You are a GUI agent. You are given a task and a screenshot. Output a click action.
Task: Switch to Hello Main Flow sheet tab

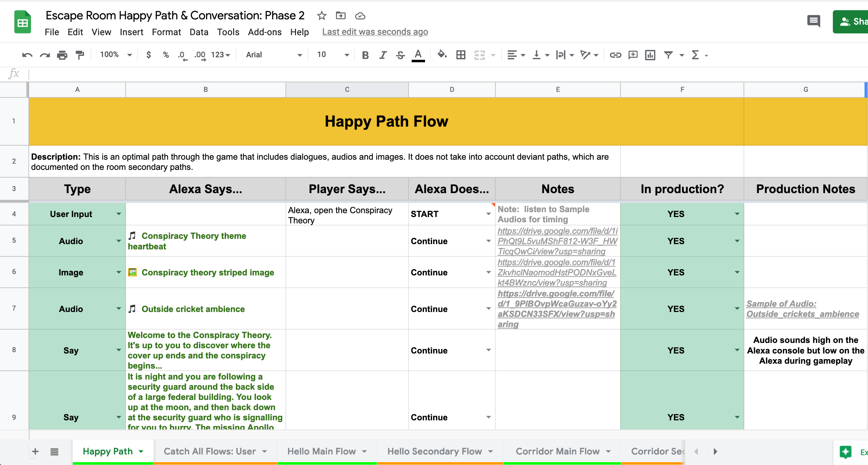[x=322, y=451]
